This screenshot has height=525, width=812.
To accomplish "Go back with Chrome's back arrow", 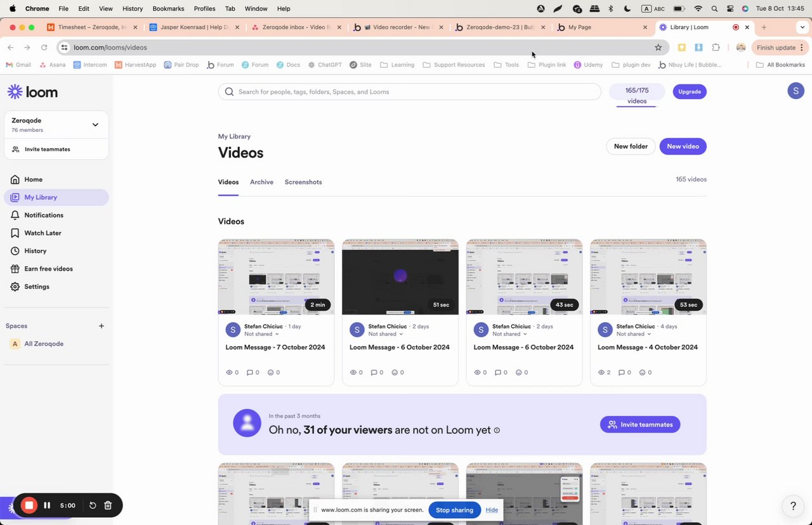I will tap(10, 48).
